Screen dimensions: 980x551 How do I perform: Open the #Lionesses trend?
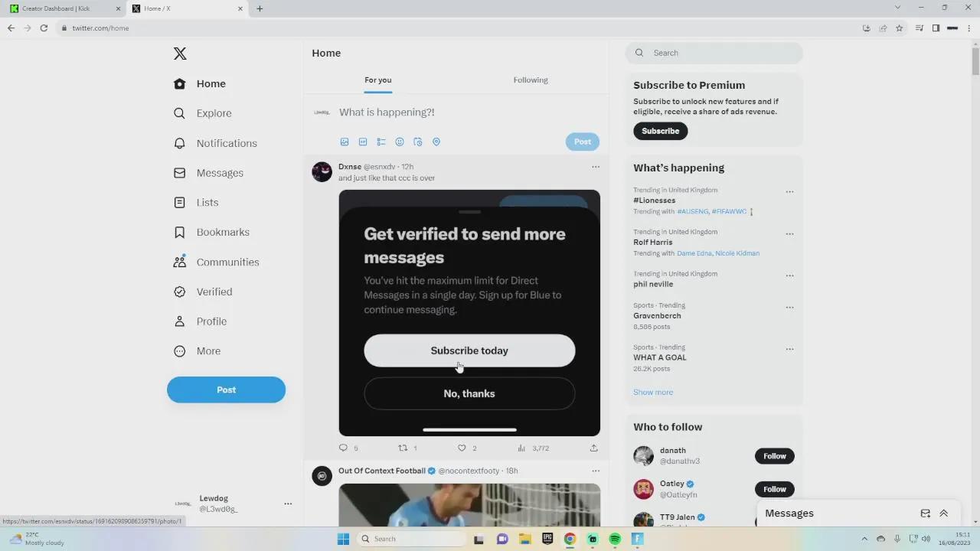point(655,201)
